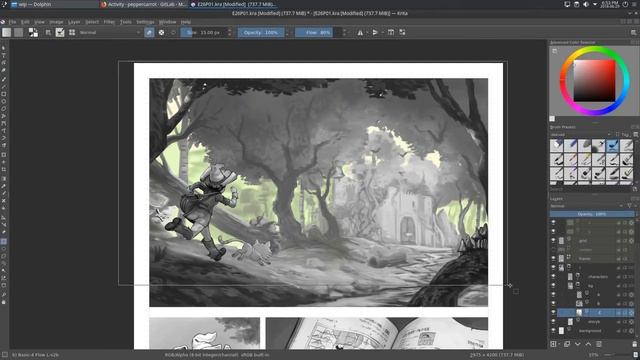This screenshot has width=640, height=360.
Task: Toggle visibility of the selected highlighted layer
Action: tap(553, 313)
